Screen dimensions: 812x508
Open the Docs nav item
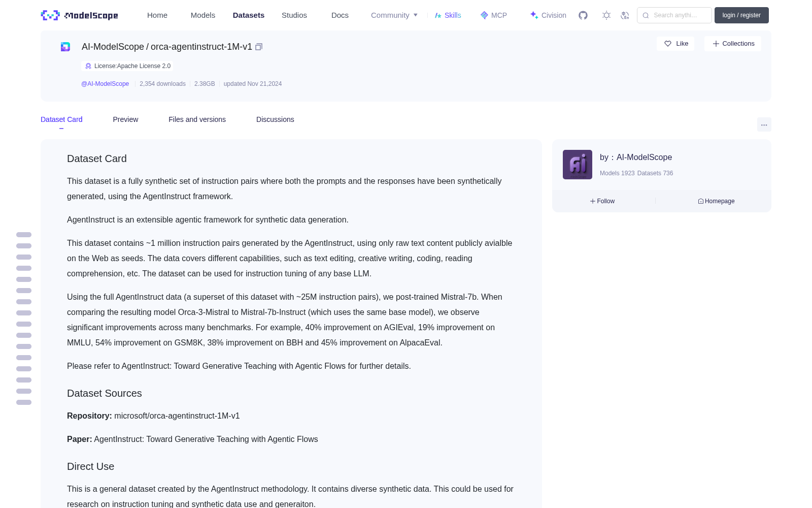[340, 15]
